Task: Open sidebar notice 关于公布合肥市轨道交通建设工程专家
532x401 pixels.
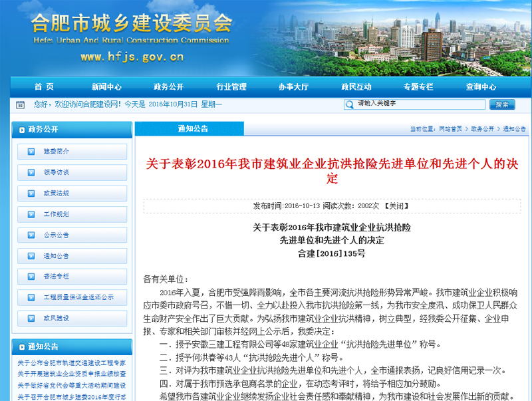Action: click(x=71, y=363)
